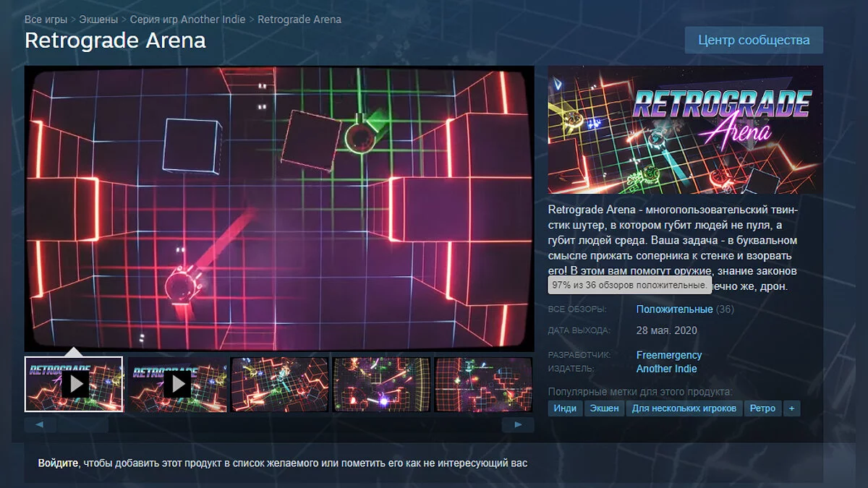The image size is (868, 488).
Task: Select the 'Ретро' tag
Action: click(x=762, y=408)
